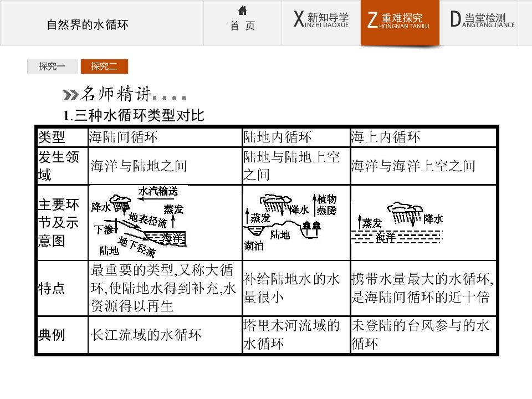The width and height of the screenshot is (532, 399).
Task: Click the 陆地内循环 diagram image
Action: 290,222
